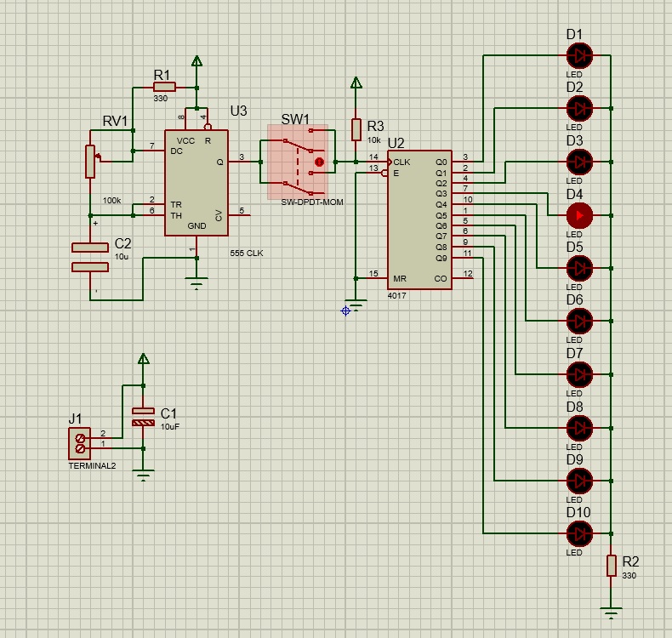Screen dimensions: 672x638
Task: Select resistor R1 330 ohm
Action: click(x=164, y=88)
